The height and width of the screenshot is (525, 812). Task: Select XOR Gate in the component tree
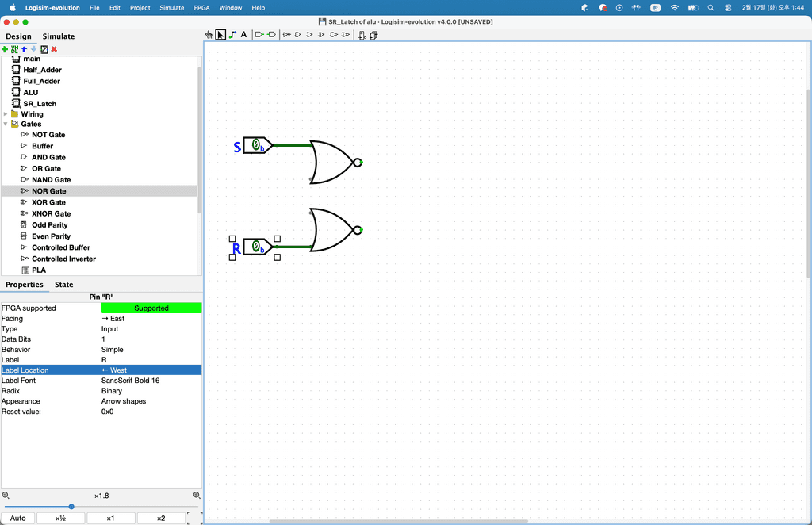tap(51, 203)
